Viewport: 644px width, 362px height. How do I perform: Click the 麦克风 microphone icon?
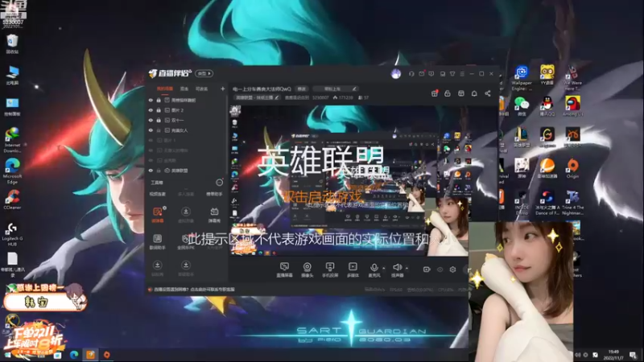pyautogui.click(x=374, y=269)
